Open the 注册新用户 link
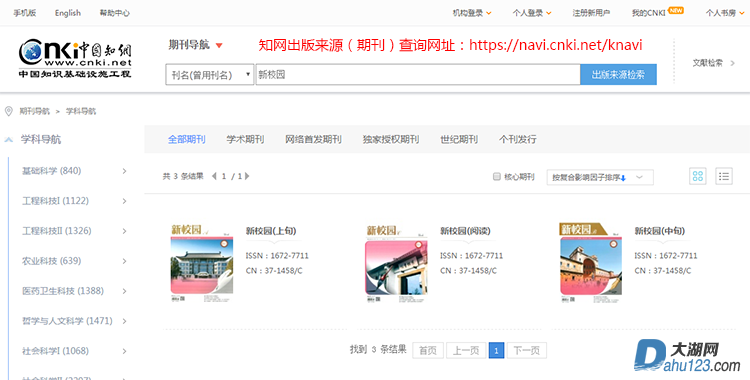Image resolution: width=750 pixels, height=380 pixels. tap(591, 13)
